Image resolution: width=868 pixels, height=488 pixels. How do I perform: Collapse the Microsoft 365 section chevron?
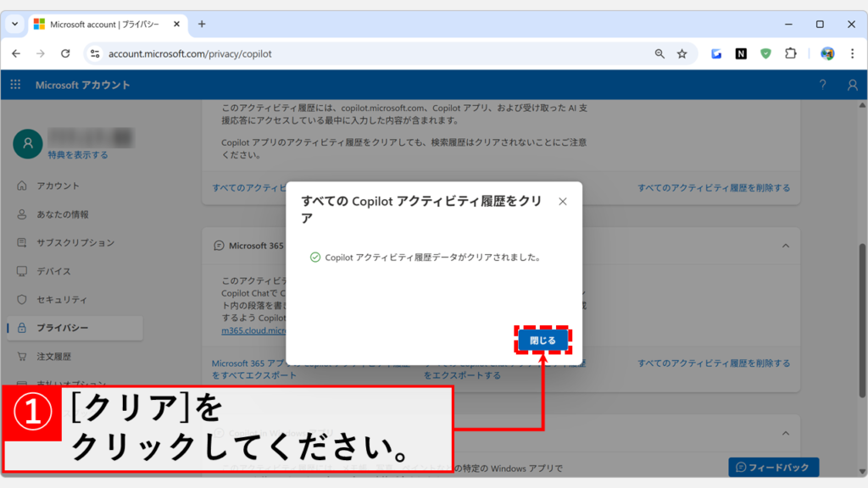click(785, 246)
